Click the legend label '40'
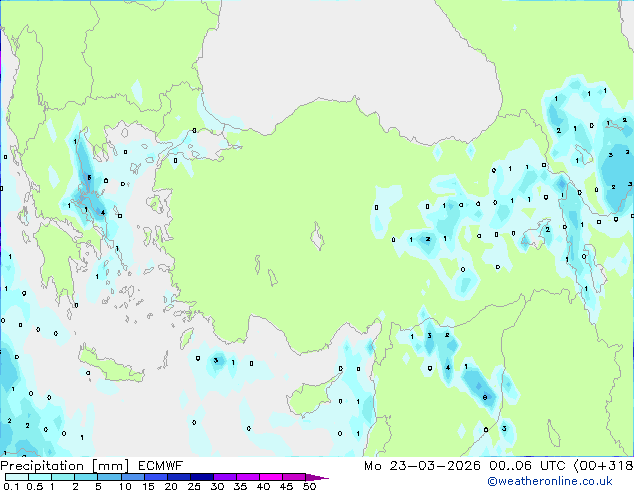634x490 pixels. point(263,486)
